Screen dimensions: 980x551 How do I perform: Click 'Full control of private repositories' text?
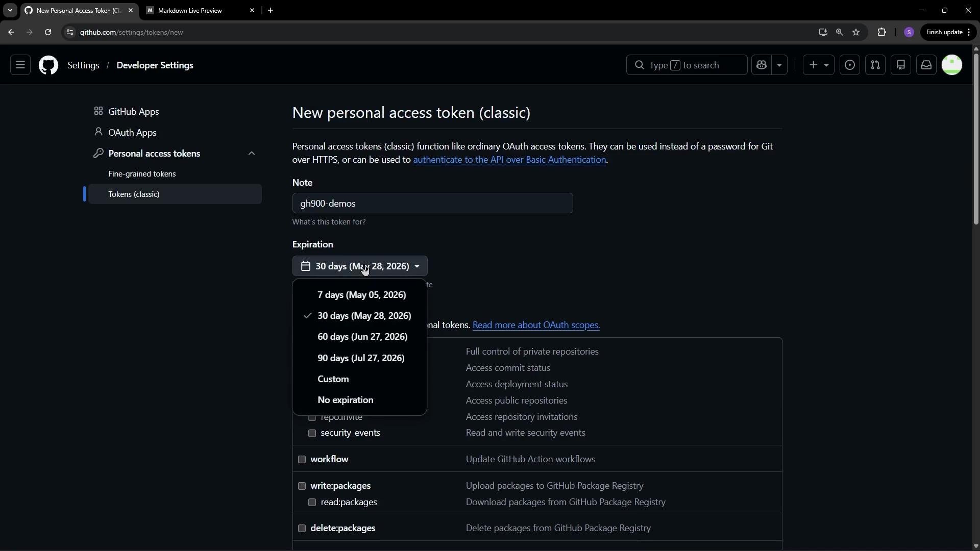point(532,352)
